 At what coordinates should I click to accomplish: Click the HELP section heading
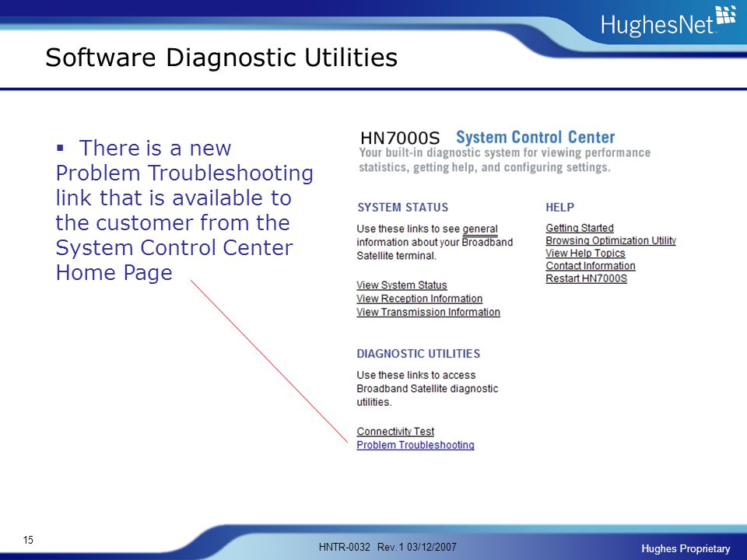[559, 207]
